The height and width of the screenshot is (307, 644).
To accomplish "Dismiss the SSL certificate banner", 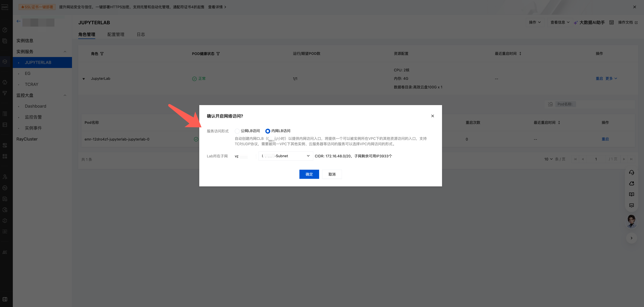I will coord(635,7).
